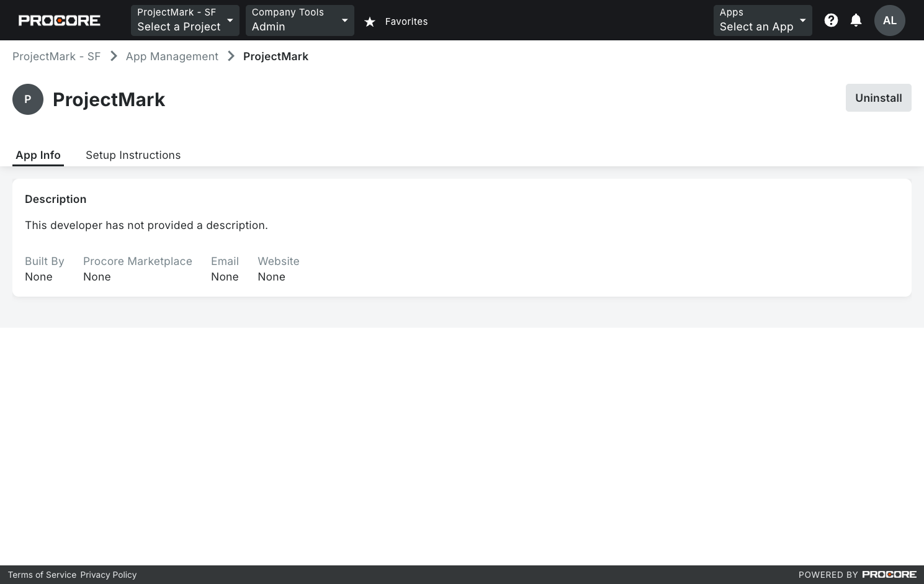Switch to the App Info tab
Screen dimensions: 924x584
[x=38, y=155]
